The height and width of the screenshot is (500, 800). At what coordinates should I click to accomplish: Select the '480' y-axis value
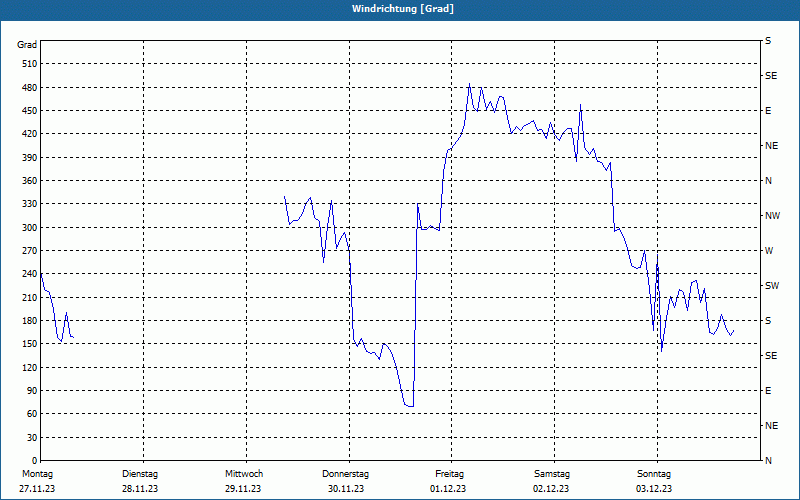pos(30,88)
